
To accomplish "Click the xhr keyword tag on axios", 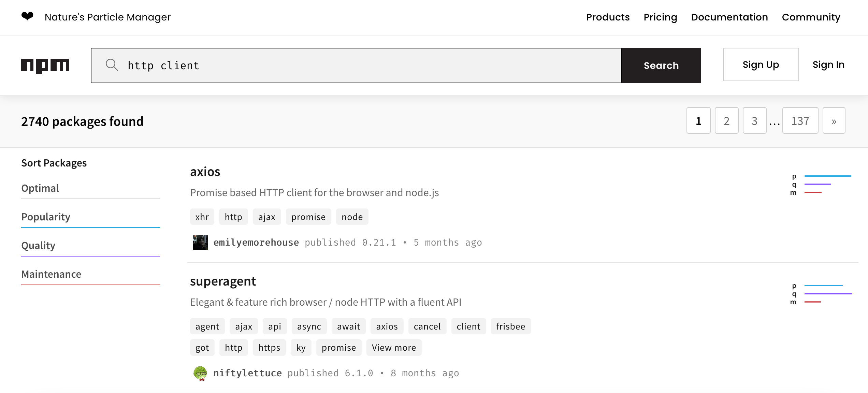I will pyautogui.click(x=202, y=217).
